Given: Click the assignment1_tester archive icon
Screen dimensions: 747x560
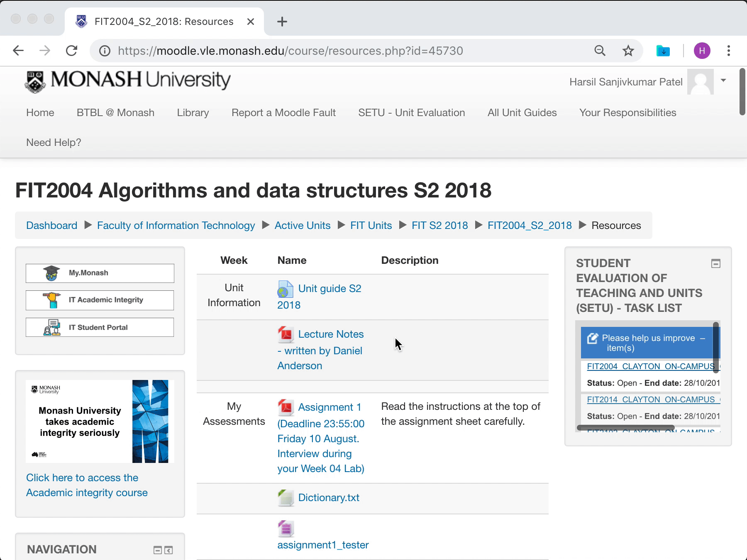Looking at the screenshot, I should tap(286, 529).
